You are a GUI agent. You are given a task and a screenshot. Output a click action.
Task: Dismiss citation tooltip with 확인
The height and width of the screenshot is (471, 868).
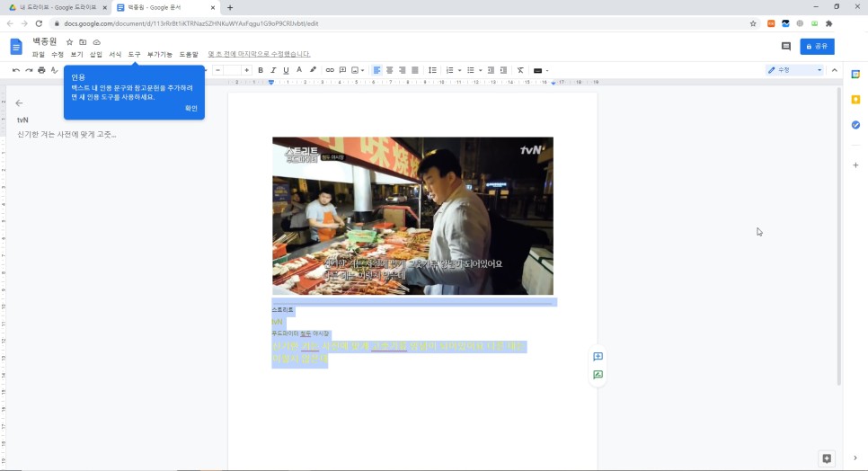pyautogui.click(x=191, y=109)
